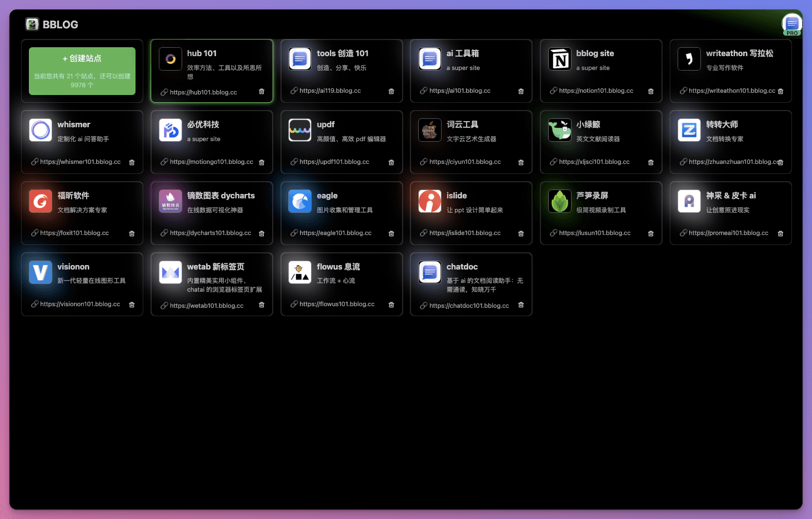
Task: Open the PRO user avatar
Action: click(x=792, y=24)
